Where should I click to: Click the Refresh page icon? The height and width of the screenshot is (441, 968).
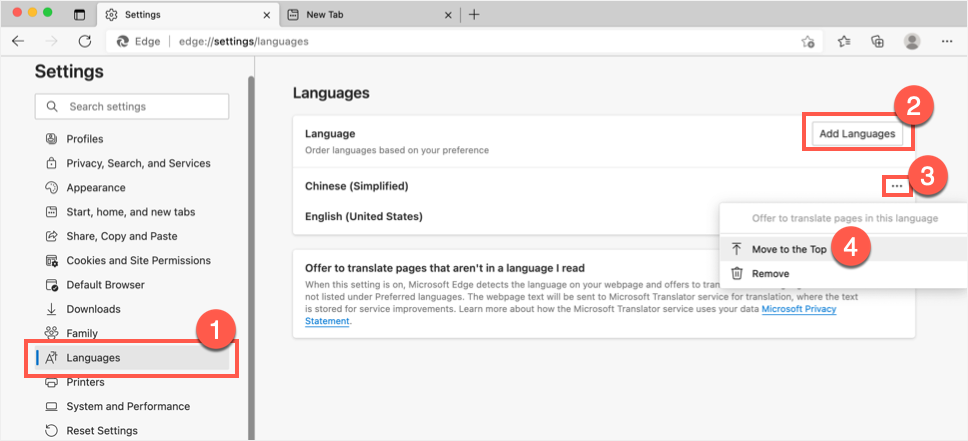85,42
